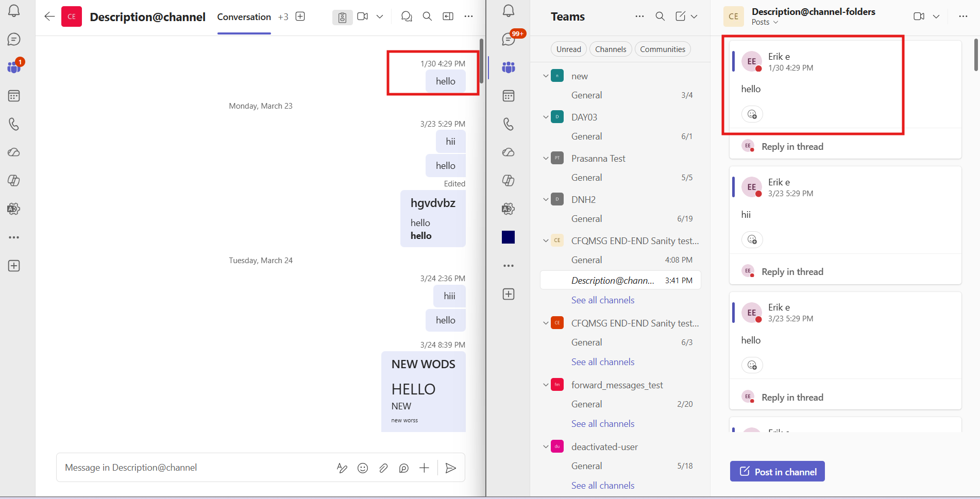Click Message in Description@channel input field
The width and height of the screenshot is (980, 499).
196,468
